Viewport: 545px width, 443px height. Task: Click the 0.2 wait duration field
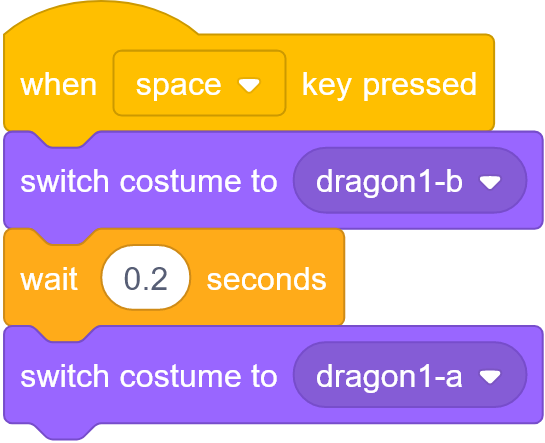[x=146, y=278]
